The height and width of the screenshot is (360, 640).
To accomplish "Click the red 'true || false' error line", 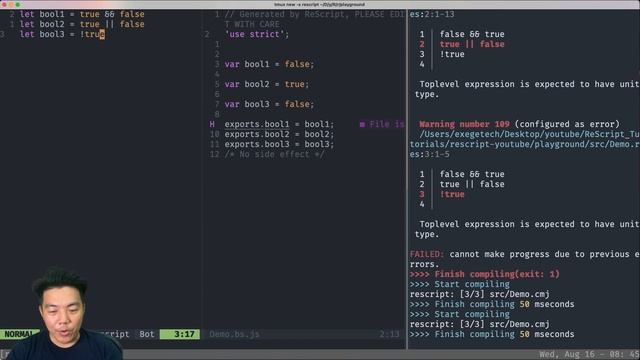I will (x=472, y=44).
